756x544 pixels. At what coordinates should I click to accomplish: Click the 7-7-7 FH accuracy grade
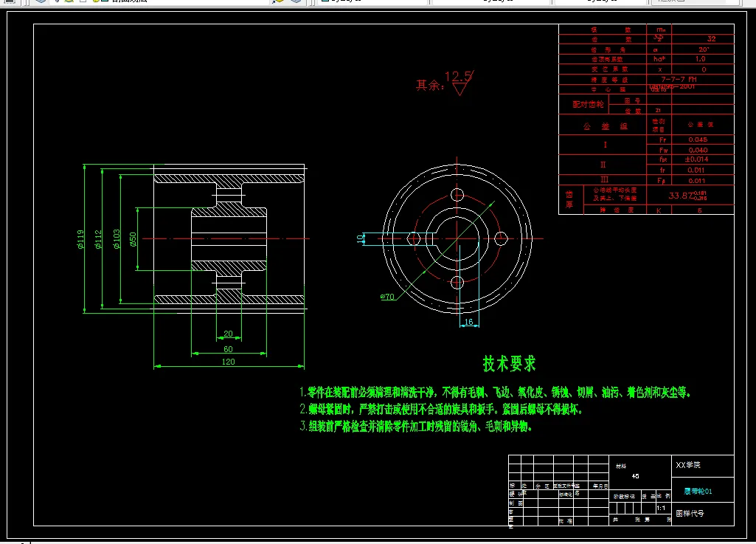tap(679, 79)
